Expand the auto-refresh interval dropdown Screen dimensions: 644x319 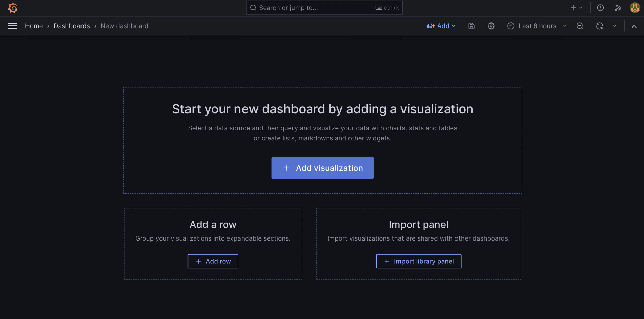point(615,26)
